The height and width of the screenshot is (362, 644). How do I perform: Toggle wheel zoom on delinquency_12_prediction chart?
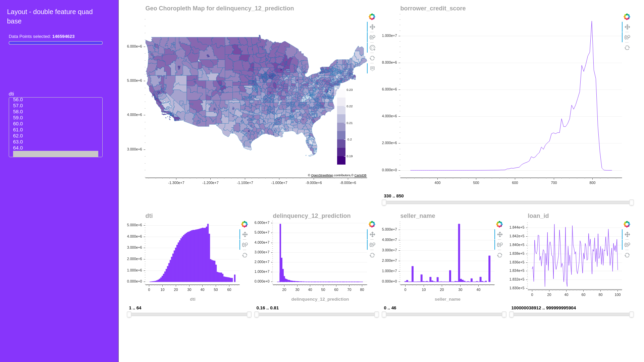point(372,245)
